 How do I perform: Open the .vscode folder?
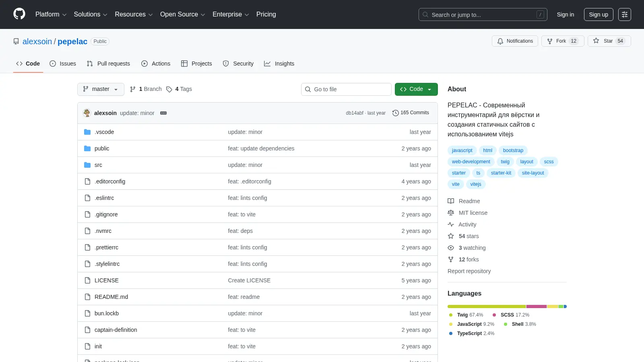pos(104,132)
